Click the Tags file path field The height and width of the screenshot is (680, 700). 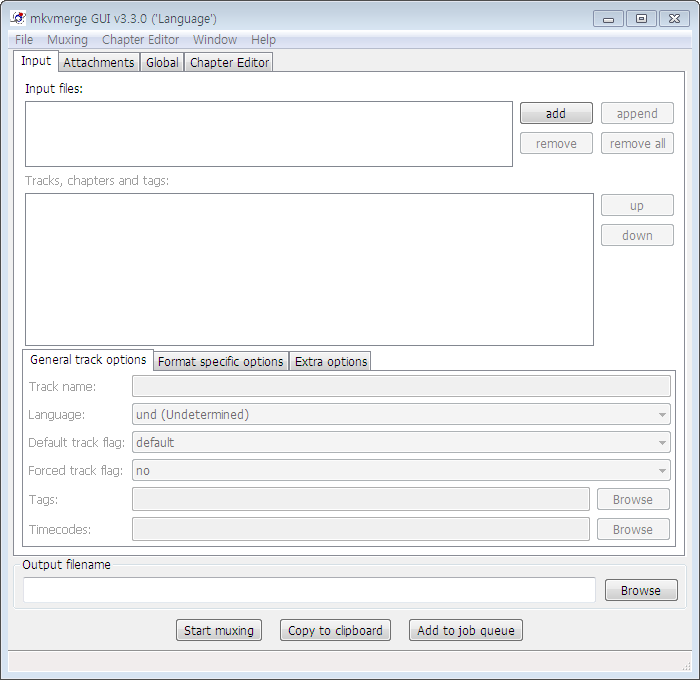361,499
